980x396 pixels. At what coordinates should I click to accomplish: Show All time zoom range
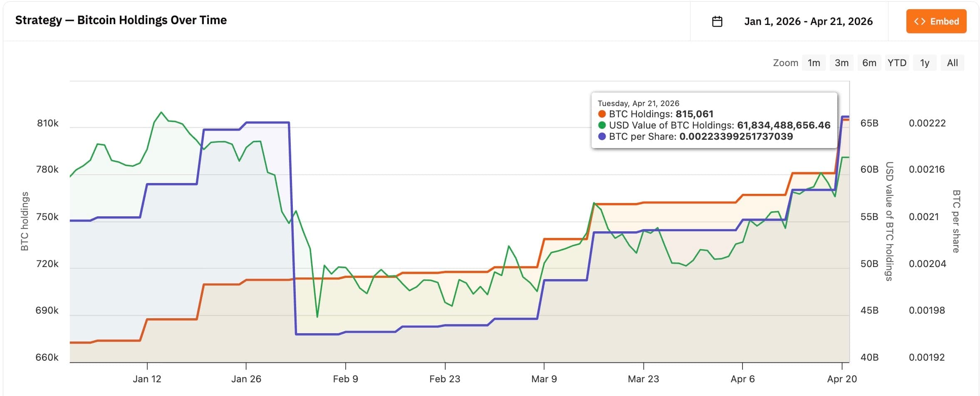[952, 63]
